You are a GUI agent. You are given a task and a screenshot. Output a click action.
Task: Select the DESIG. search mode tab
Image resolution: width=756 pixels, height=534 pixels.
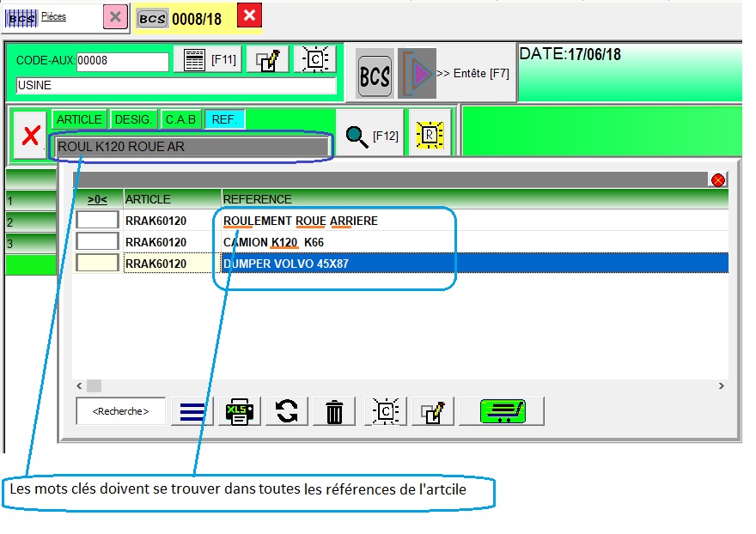tap(133, 119)
